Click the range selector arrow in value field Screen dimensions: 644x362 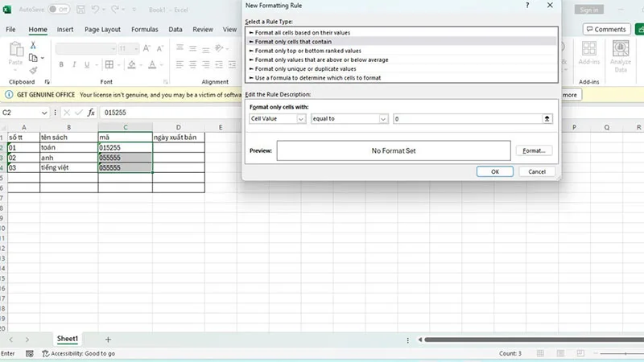pyautogui.click(x=547, y=118)
